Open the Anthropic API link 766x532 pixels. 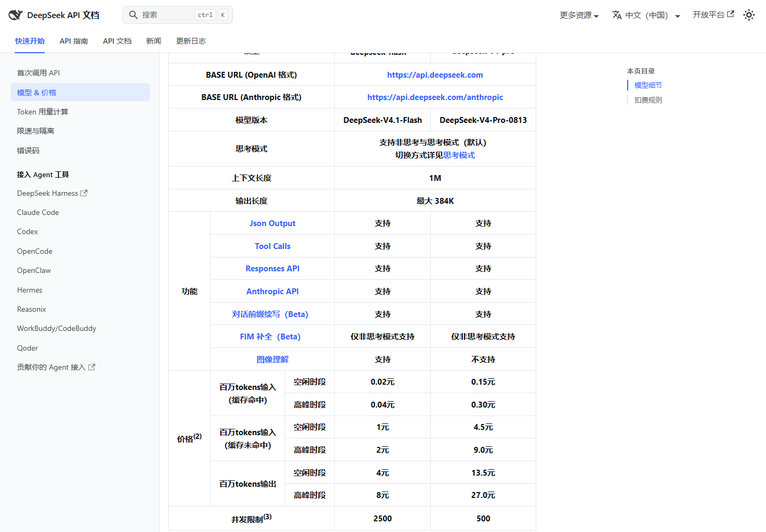pyautogui.click(x=272, y=292)
